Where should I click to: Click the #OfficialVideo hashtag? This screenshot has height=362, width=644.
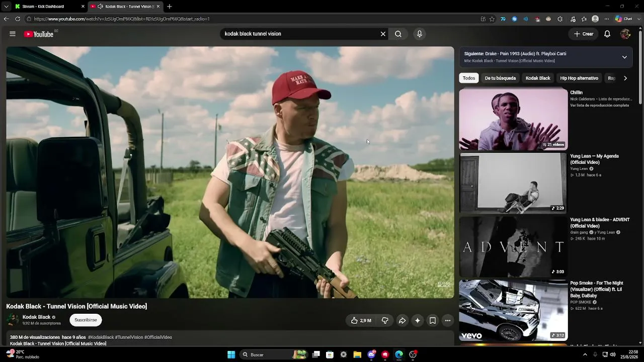(158, 337)
